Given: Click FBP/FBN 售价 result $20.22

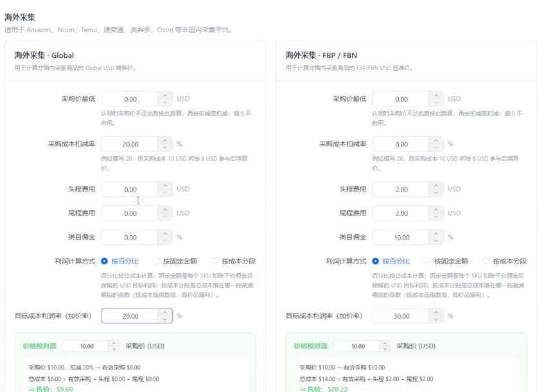Looking at the screenshot, I should tap(324, 389).
